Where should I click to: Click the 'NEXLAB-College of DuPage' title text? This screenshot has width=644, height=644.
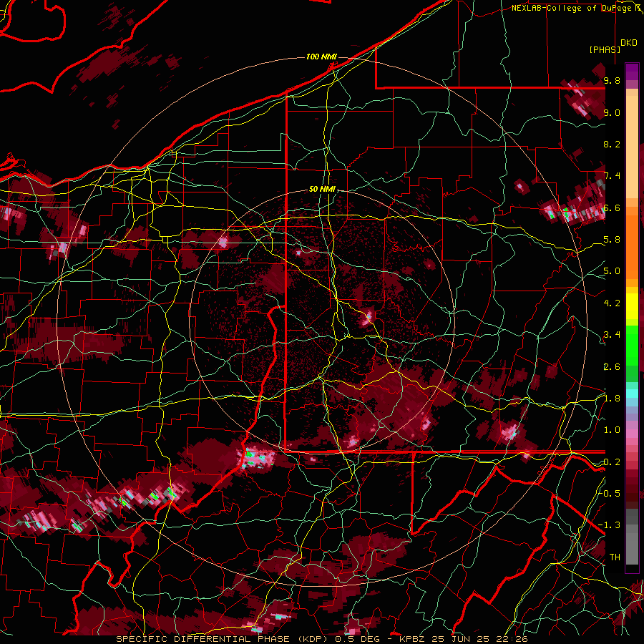pos(573,8)
